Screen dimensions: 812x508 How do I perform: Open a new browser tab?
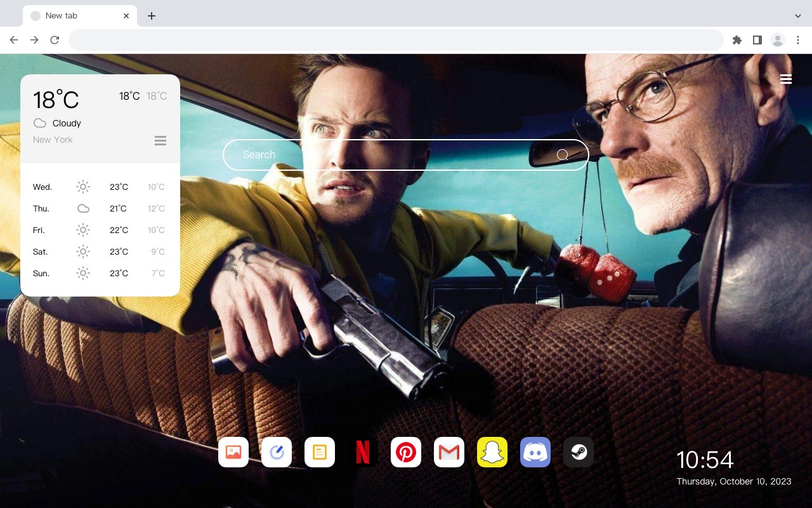[x=151, y=16]
